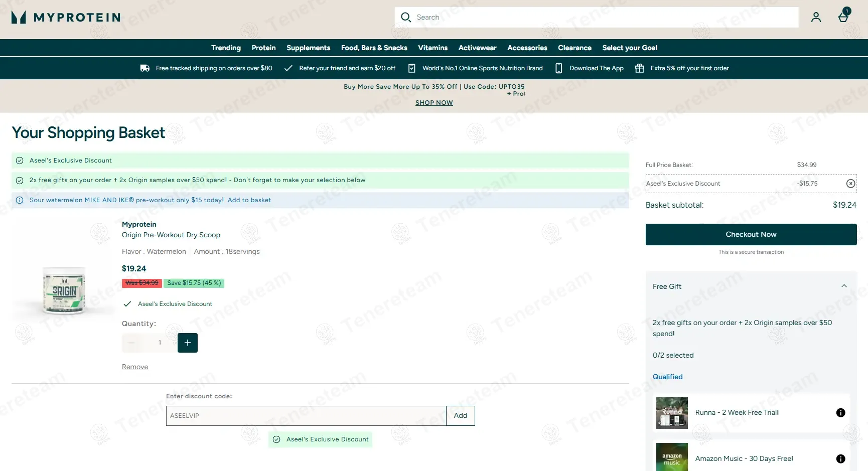Screen dimensions: 868x471
Task: Click the Amount : 18servings text
Action: tap(227, 252)
